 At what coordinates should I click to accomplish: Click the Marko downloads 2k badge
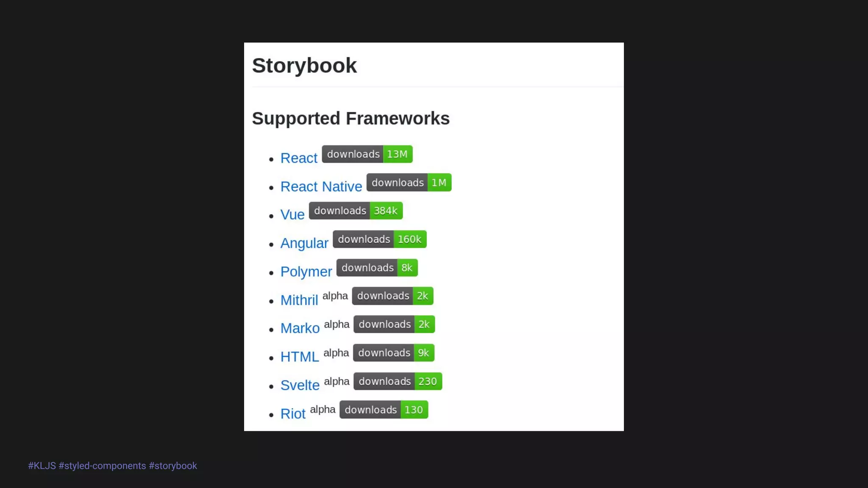click(x=394, y=324)
